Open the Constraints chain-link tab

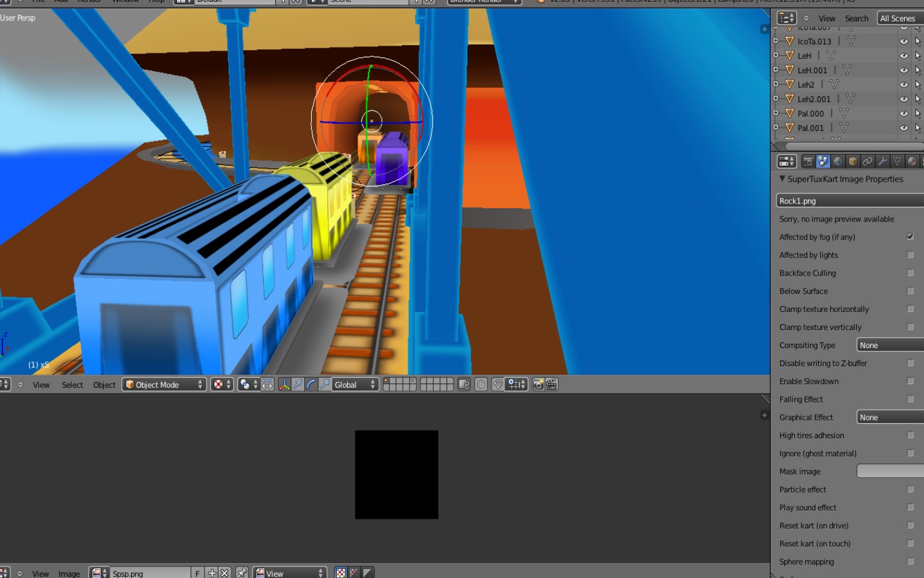(x=868, y=161)
